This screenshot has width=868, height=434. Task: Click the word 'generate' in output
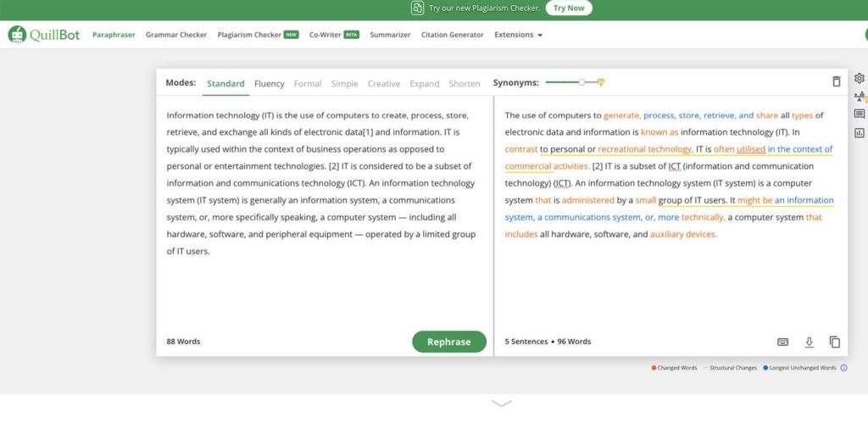(x=622, y=115)
